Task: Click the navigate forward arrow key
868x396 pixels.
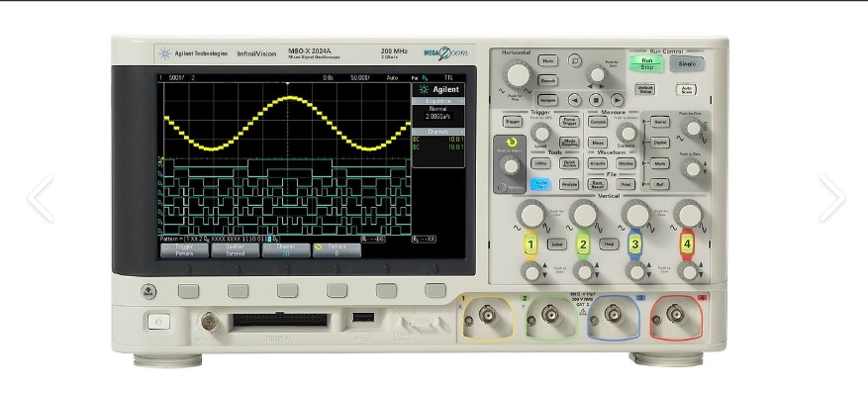Action: coord(617,100)
